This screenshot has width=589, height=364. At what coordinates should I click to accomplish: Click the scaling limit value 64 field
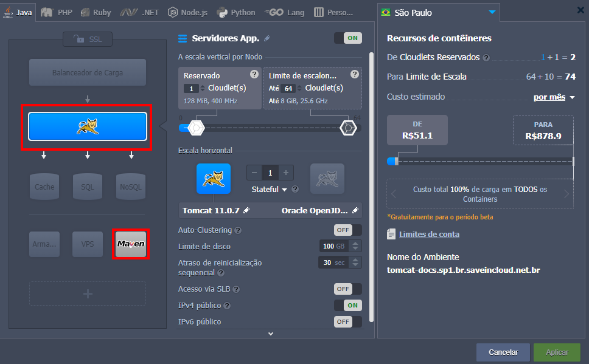(x=288, y=89)
